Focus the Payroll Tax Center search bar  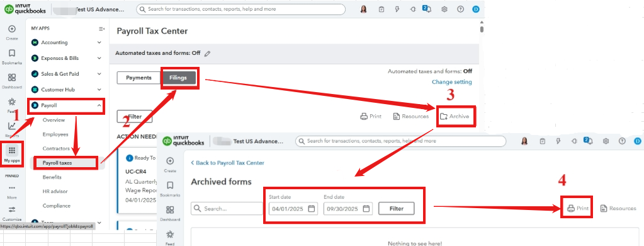(240, 9)
